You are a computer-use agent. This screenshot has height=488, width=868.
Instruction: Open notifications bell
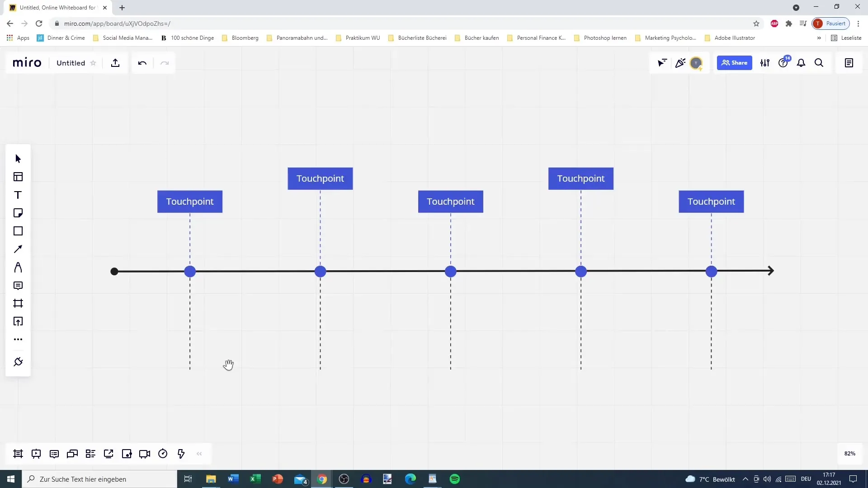pyautogui.click(x=801, y=63)
